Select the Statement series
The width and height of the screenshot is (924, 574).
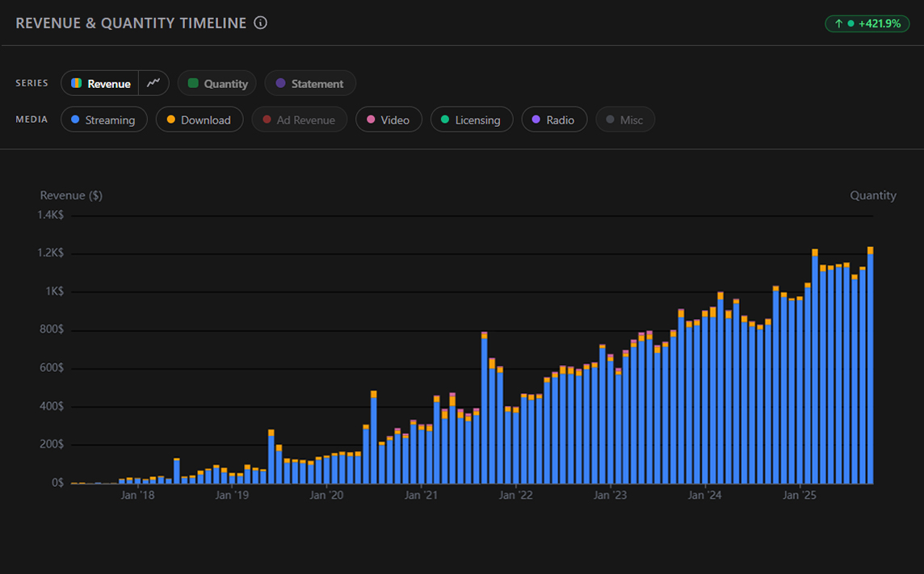tap(310, 82)
